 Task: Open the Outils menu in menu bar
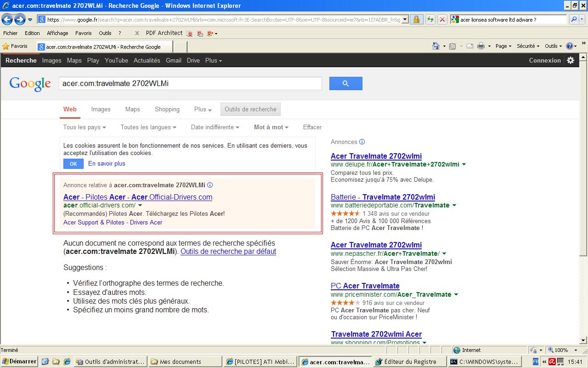(105, 33)
